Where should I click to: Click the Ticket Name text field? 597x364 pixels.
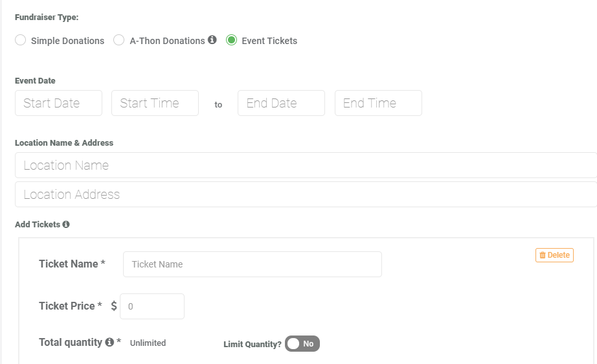[x=253, y=264]
